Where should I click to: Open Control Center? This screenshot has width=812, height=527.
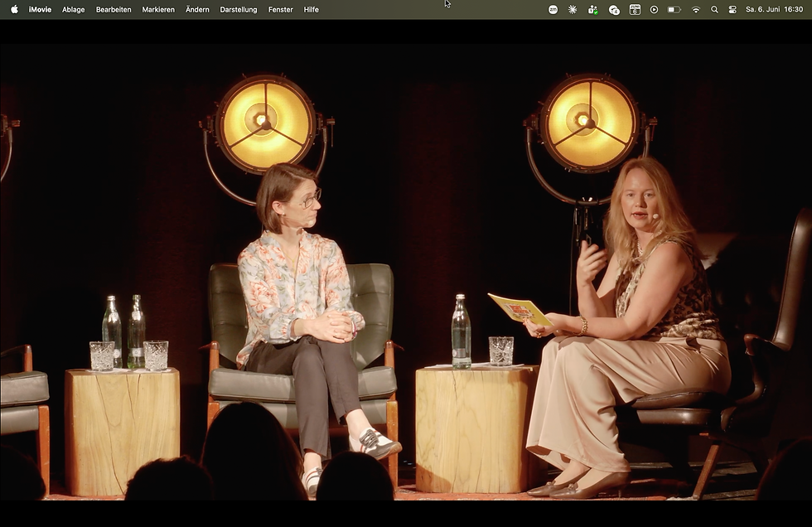click(732, 9)
